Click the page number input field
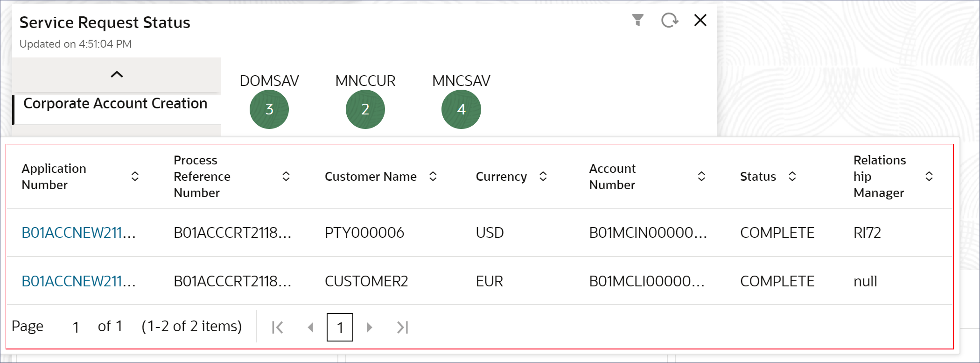Image resolution: width=980 pixels, height=363 pixels. tap(76, 327)
